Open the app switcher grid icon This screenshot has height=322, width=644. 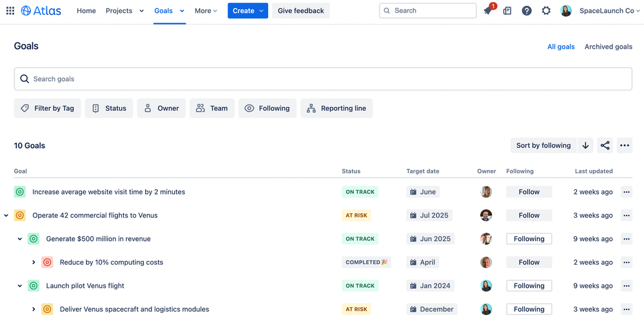click(x=10, y=11)
